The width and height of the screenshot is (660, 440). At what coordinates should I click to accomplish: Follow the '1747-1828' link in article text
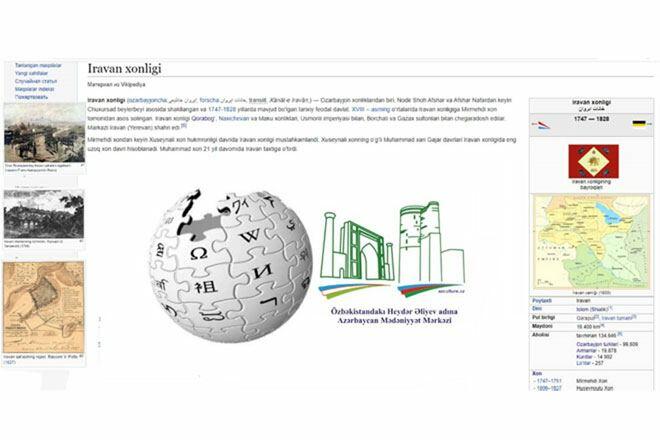point(222,109)
